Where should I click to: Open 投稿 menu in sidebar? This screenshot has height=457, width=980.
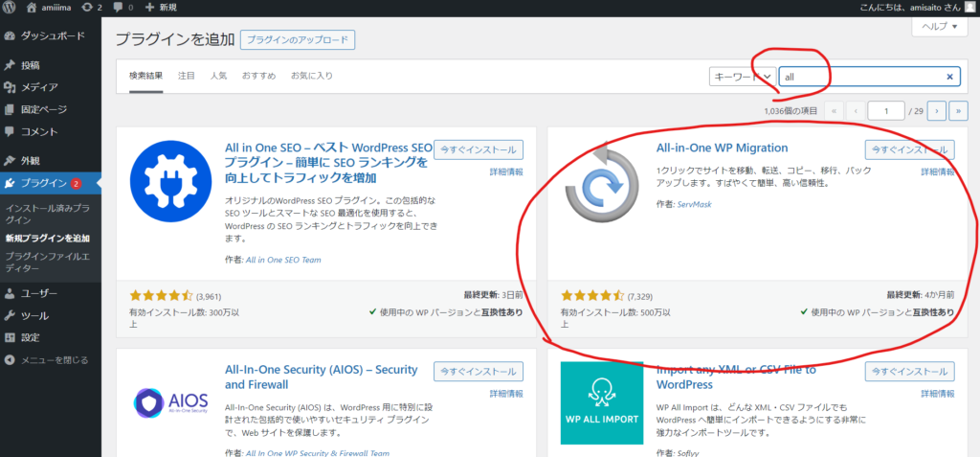51,65
